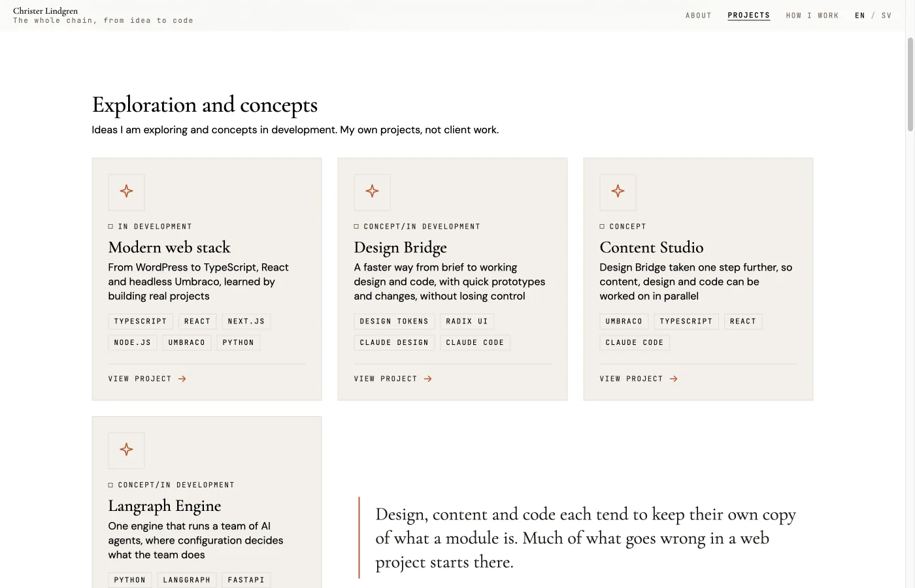The image size is (915, 588).
Task: Click the Python tag on Modern web stack
Action: click(x=239, y=342)
